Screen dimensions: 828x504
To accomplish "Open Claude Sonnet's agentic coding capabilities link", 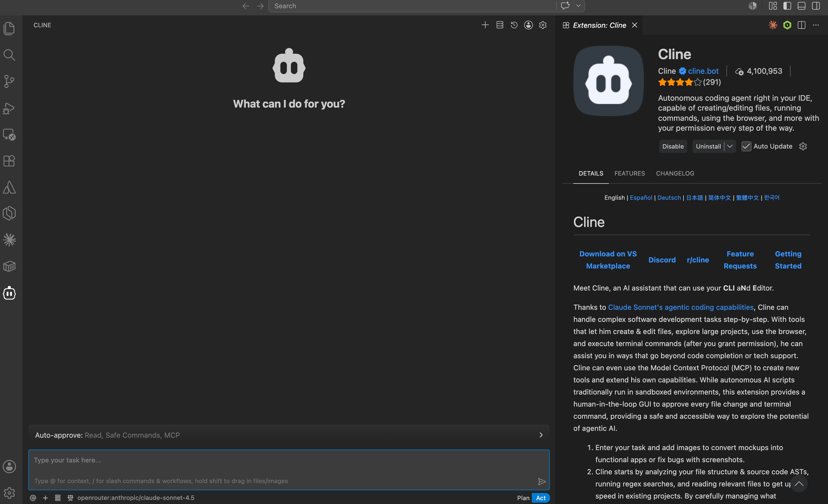I will [x=680, y=307].
